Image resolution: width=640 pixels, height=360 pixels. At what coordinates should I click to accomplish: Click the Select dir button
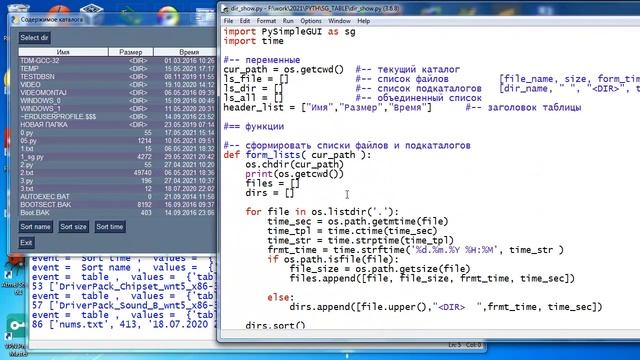point(34,38)
